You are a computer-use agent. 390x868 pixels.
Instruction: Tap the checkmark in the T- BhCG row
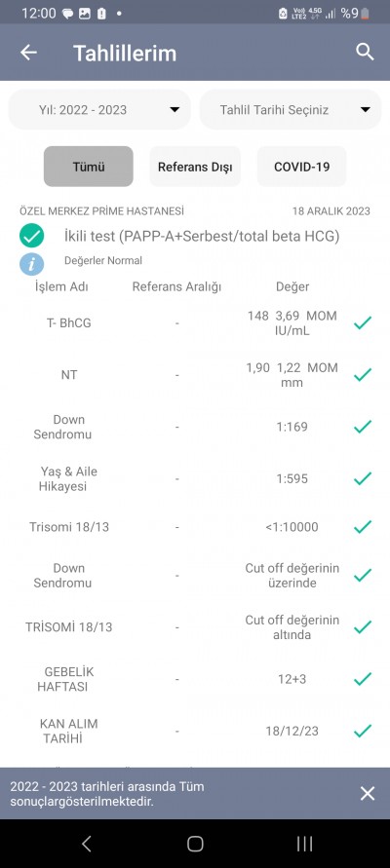[363, 322]
